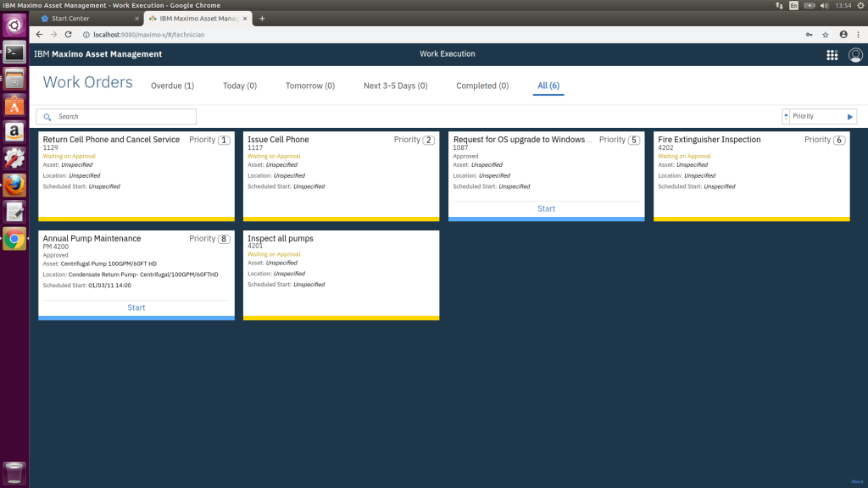Image resolution: width=868 pixels, height=488 pixels.
Task: Click asset Centrifugal Pump 100GPM/60FT HD
Action: [108, 264]
